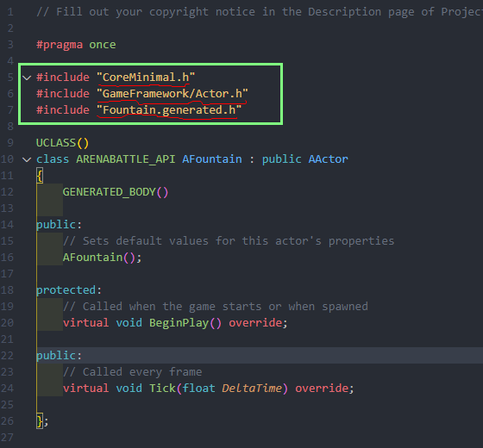Viewport: 483px width, 448px height.
Task: Click the virtual keyword on line 20
Action: pos(86,323)
